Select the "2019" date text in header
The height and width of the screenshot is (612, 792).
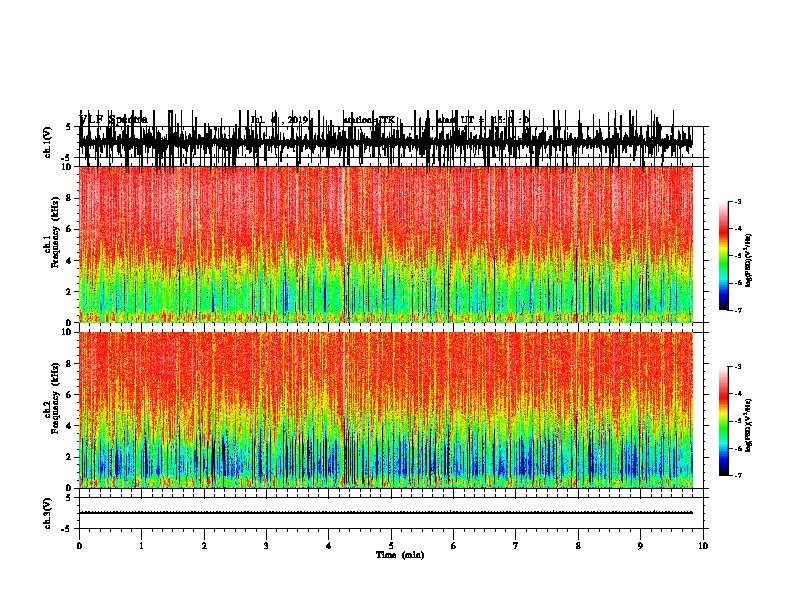(x=298, y=120)
